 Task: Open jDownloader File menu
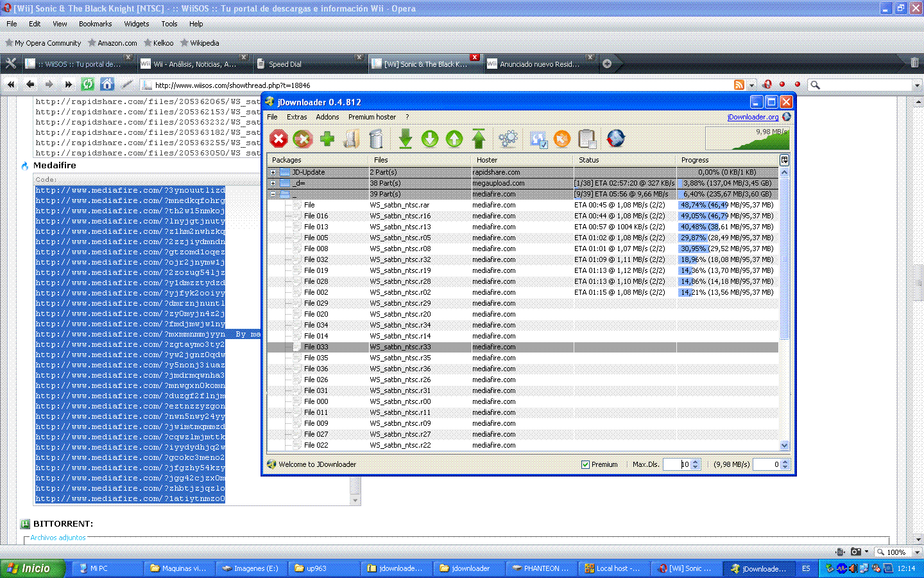click(272, 117)
